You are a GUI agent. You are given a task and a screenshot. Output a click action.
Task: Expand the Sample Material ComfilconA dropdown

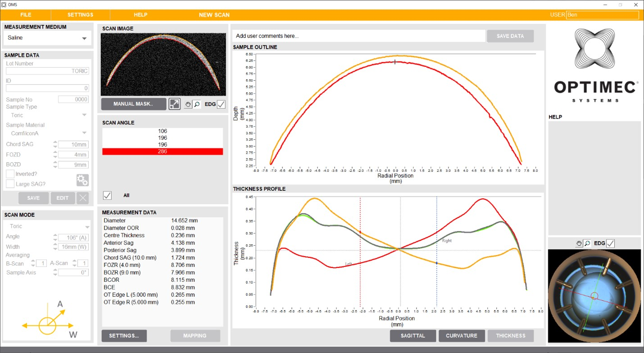47,133
